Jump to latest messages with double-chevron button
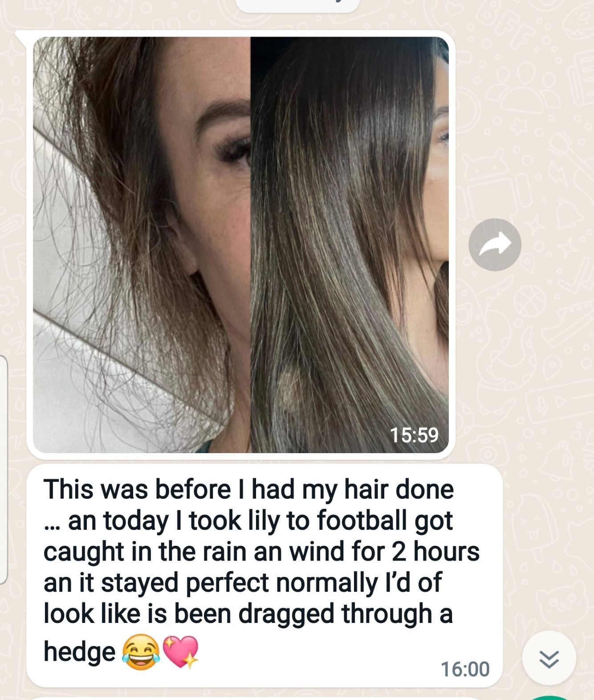 549,658
